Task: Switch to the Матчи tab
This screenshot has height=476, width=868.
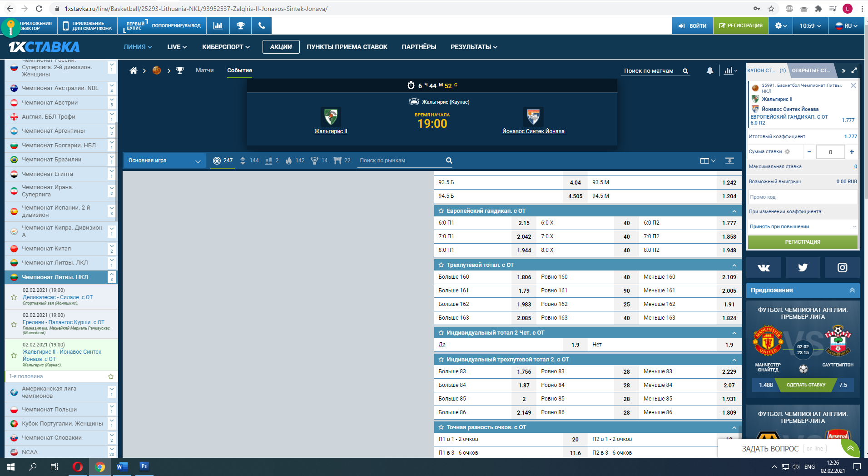Action: [x=204, y=70]
